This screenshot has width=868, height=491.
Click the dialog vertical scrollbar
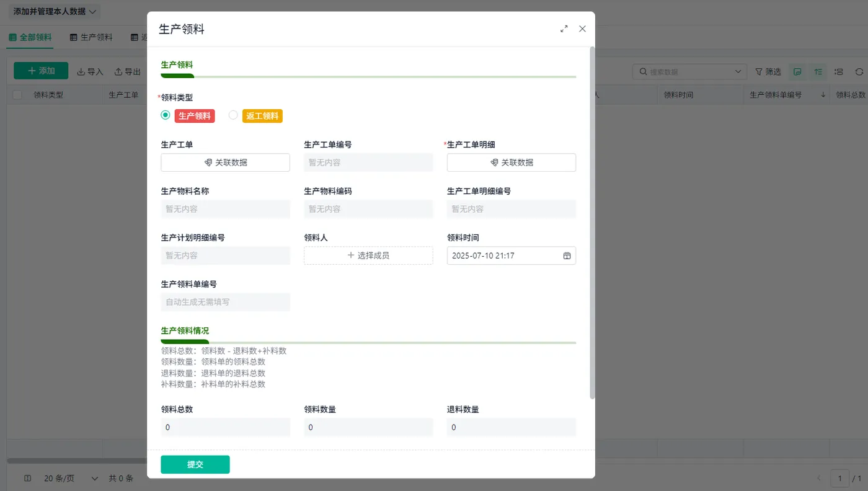[592, 223]
